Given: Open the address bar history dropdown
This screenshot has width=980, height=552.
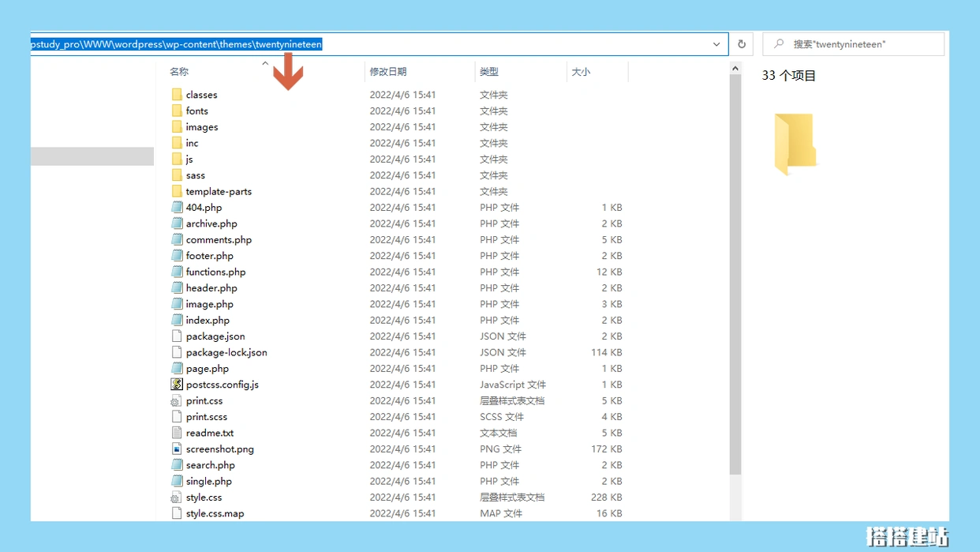Looking at the screenshot, I should click(x=716, y=44).
